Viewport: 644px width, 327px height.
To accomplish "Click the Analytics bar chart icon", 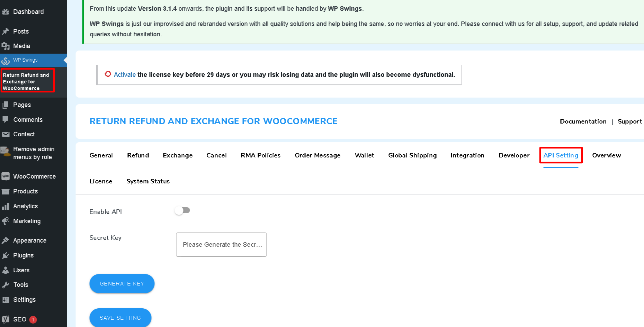I will pos(6,206).
